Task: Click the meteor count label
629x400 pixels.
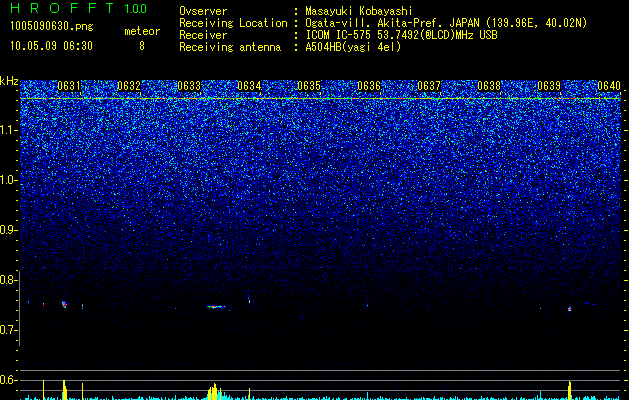Action: click(142, 31)
